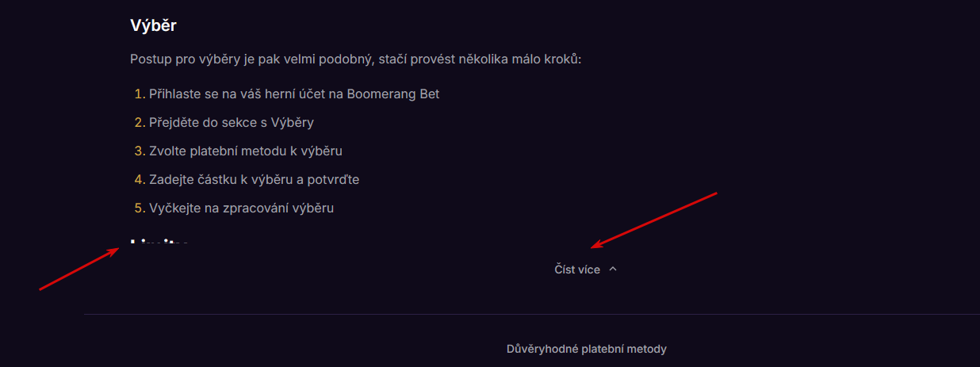Image resolution: width=980 pixels, height=367 pixels.
Task: Click the intro paragraph starting "Postup pro výběry"
Action: tap(355, 59)
